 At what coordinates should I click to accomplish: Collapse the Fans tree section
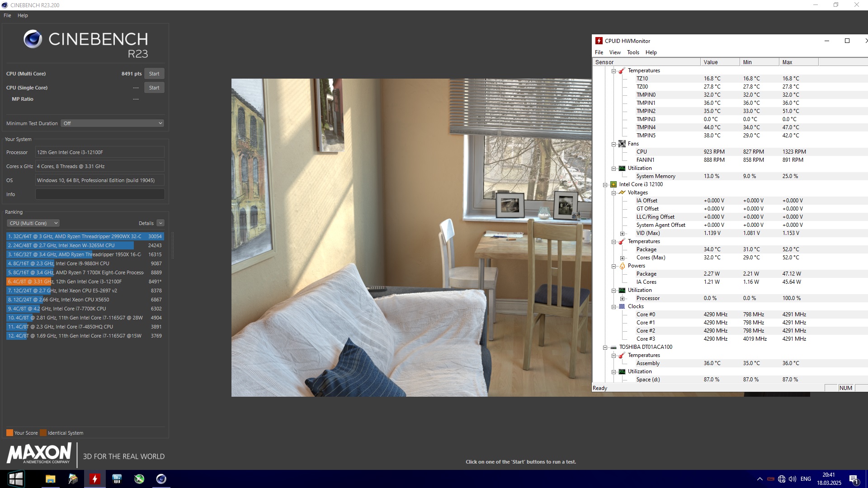coord(613,144)
